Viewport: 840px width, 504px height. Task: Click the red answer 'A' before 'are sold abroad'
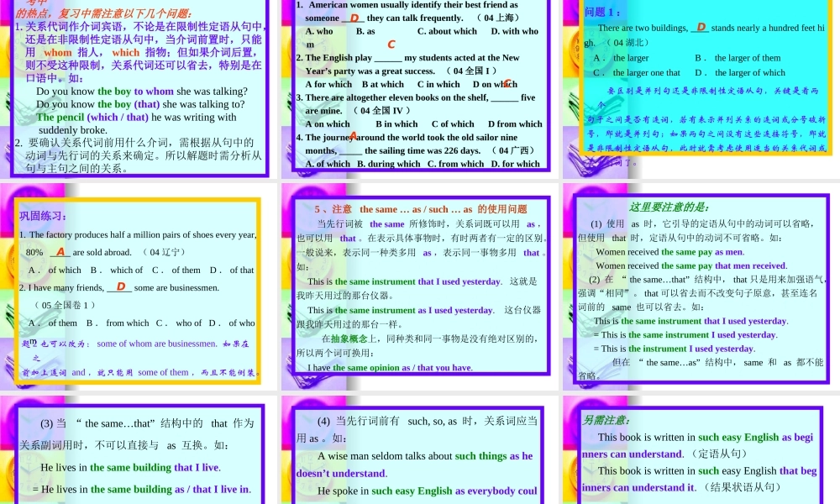(x=60, y=252)
